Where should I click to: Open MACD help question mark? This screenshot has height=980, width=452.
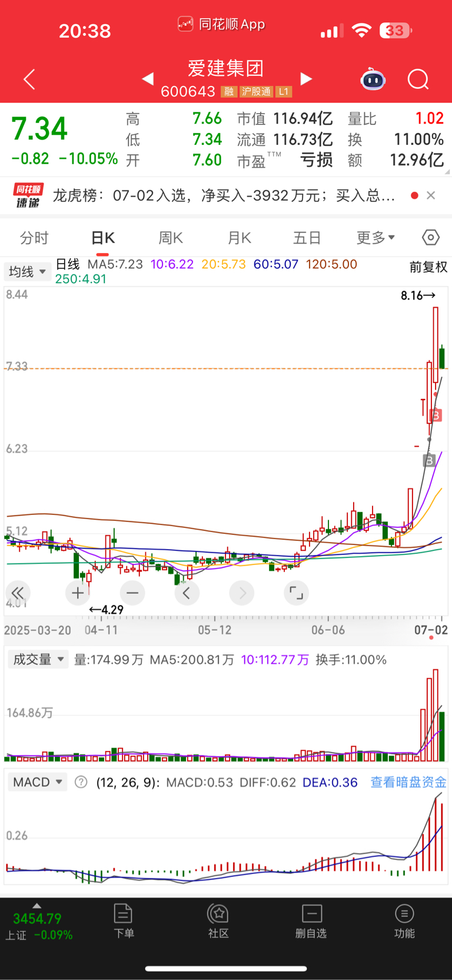[81, 782]
